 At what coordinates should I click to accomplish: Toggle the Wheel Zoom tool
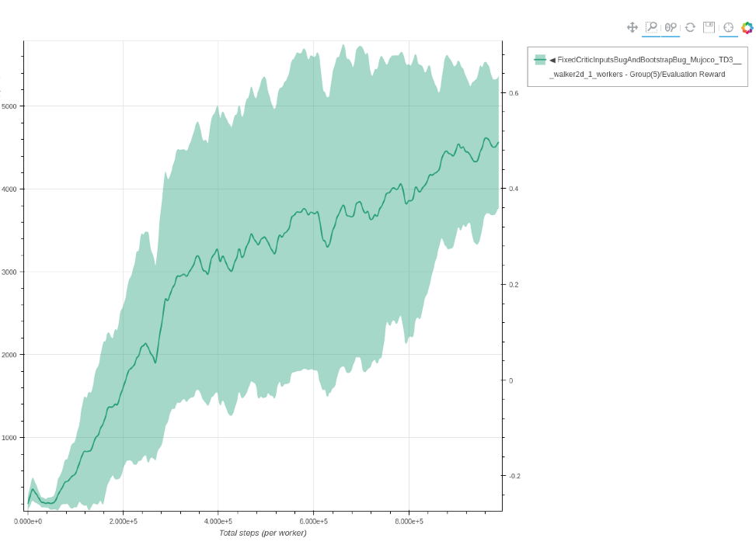[671, 27]
